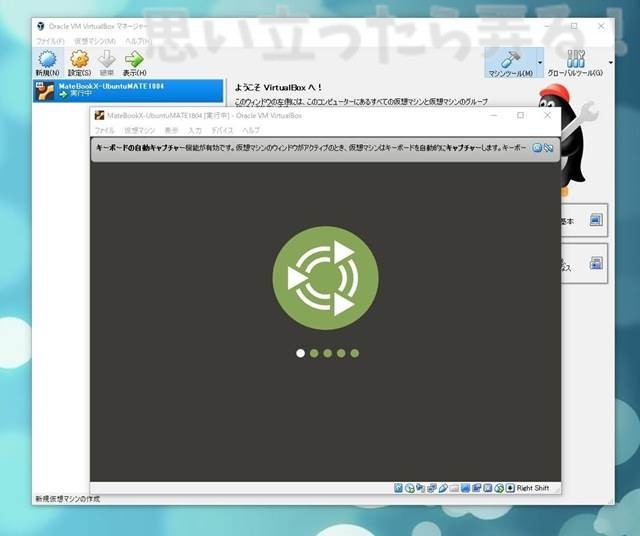Click the video capture status icon

476,488
